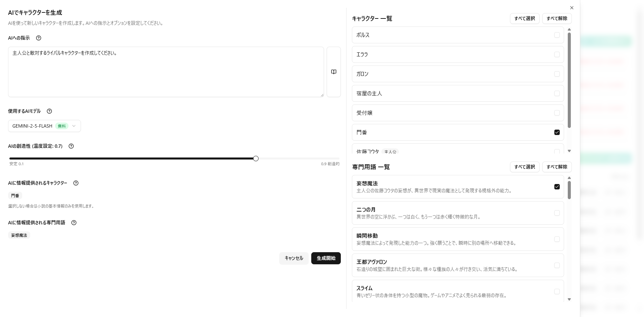Viewport: 644px width, 317px height.
Task: Click the help icon next to AIへの指示
Action: coord(39,38)
